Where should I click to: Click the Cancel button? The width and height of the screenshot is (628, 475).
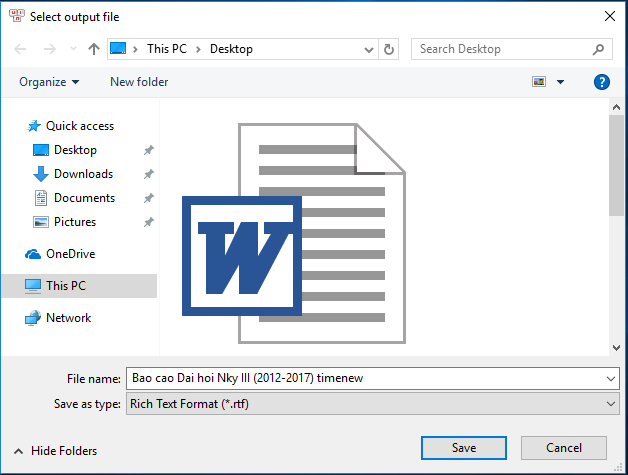tap(564, 448)
